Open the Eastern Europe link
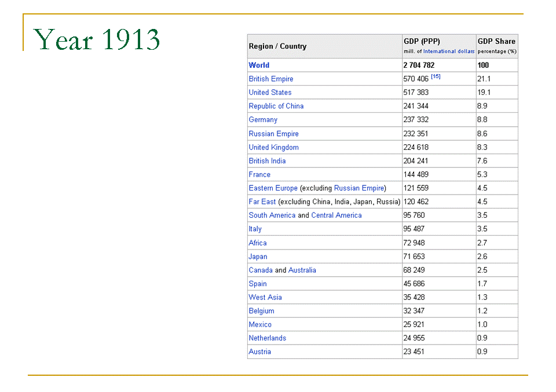Screen dimensions: 556x392 coord(273,188)
